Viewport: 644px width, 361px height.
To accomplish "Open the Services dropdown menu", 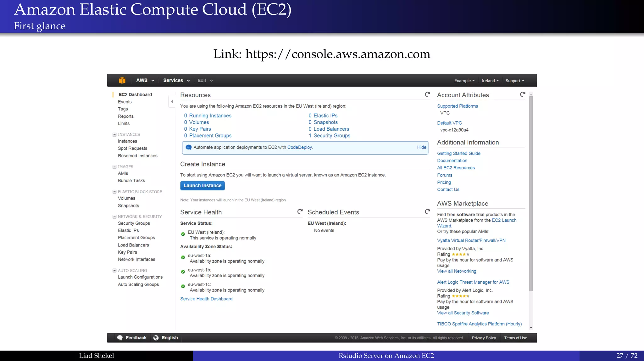I will pos(176,81).
